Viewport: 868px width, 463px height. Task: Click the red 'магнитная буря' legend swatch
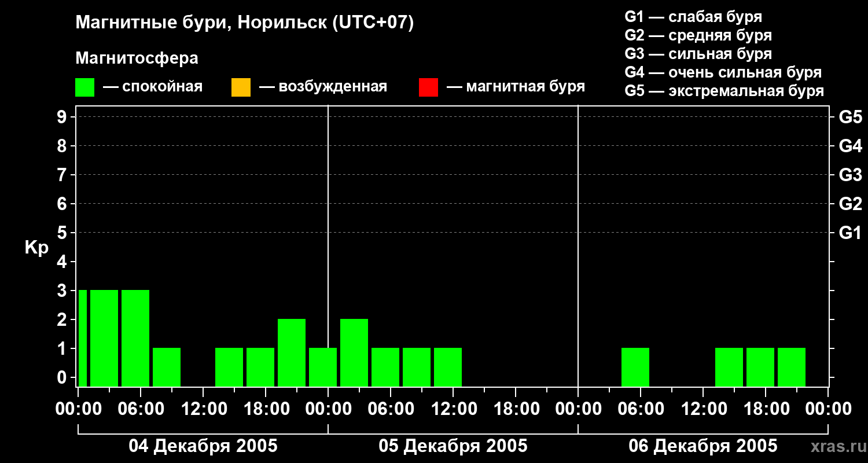(x=428, y=87)
